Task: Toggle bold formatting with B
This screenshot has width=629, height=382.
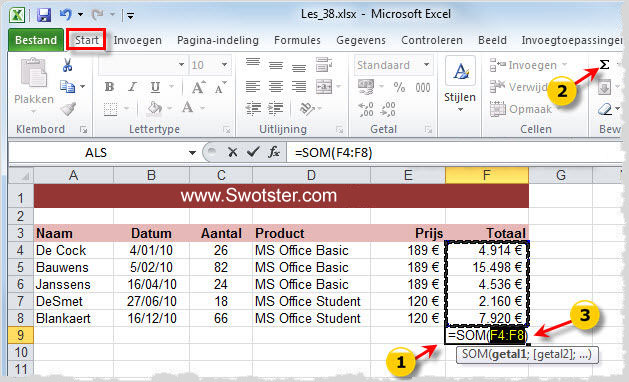Action: tap(109, 87)
